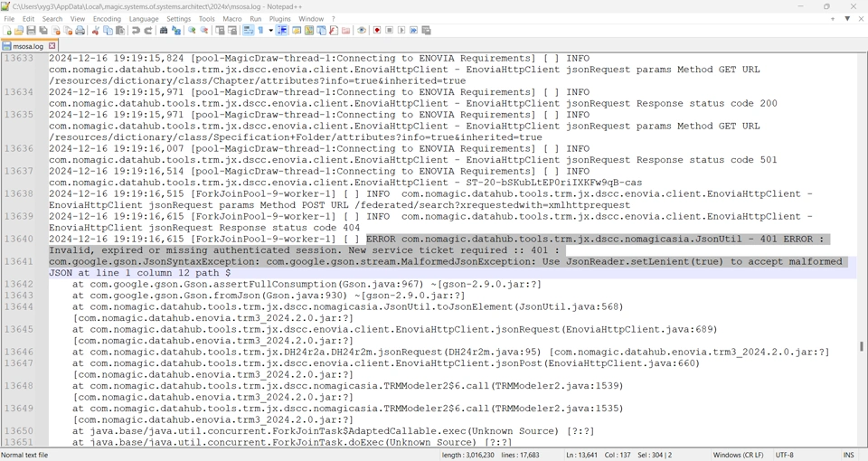The height and width of the screenshot is (461, 868).
Task: Click line number 13641 in margin
Action: pyautogui.click(x=19, y=262)
